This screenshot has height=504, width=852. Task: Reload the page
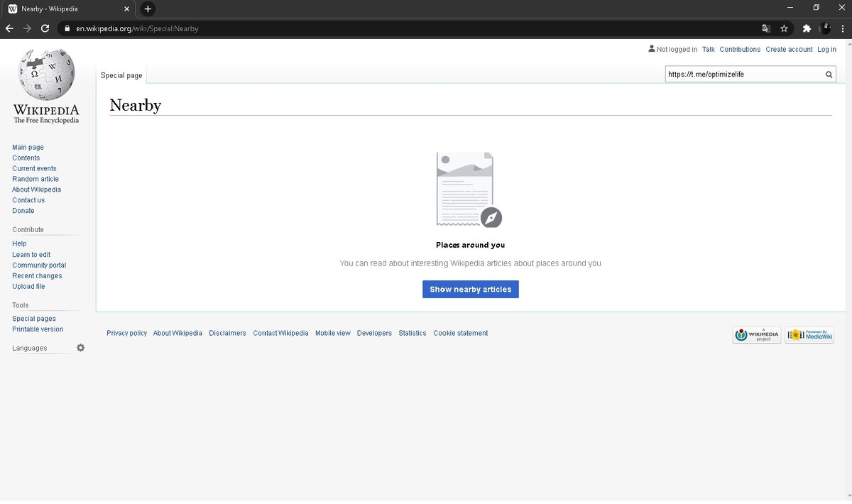(45, 28)
